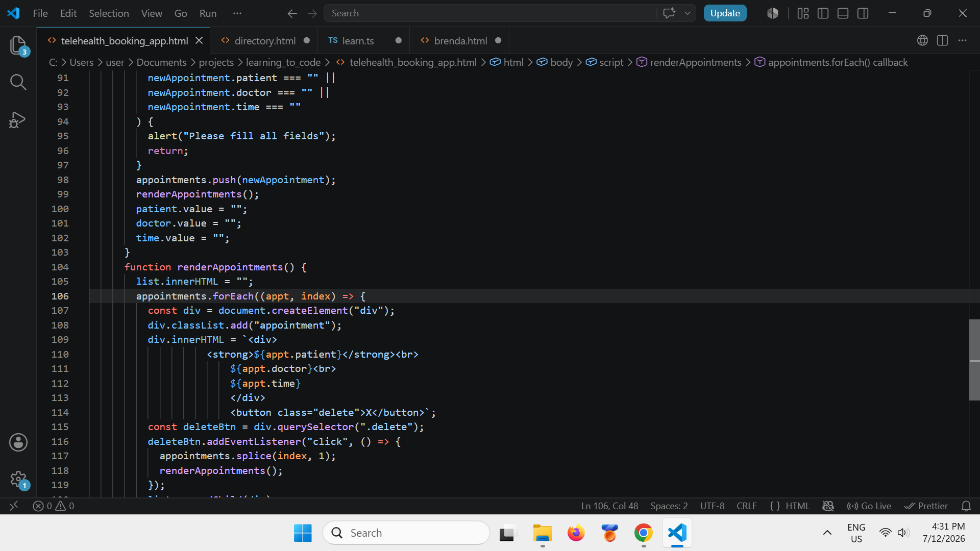Open the Manage gear icon
The width and height of the screenshot is (980, 551).
point(18,480)
